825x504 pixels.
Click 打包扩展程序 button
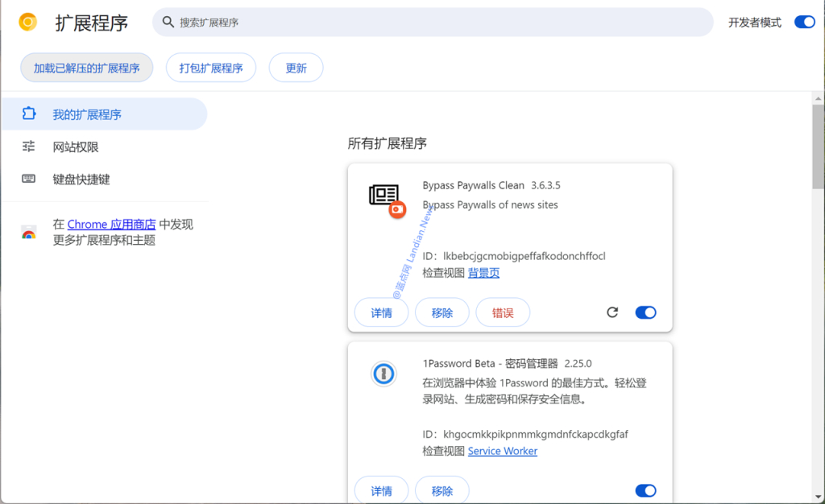(211, 68)
